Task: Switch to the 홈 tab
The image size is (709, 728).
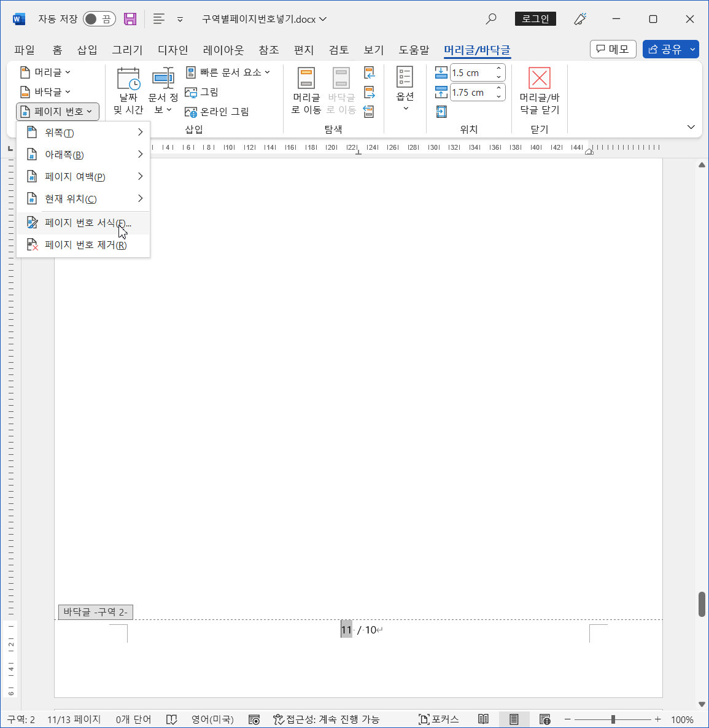Action: click(57, 50)
